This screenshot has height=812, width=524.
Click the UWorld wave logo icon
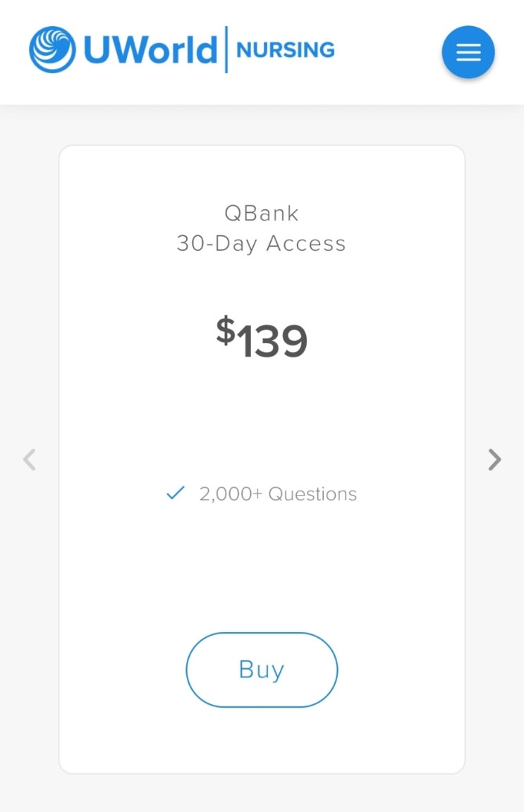[52, 50]
